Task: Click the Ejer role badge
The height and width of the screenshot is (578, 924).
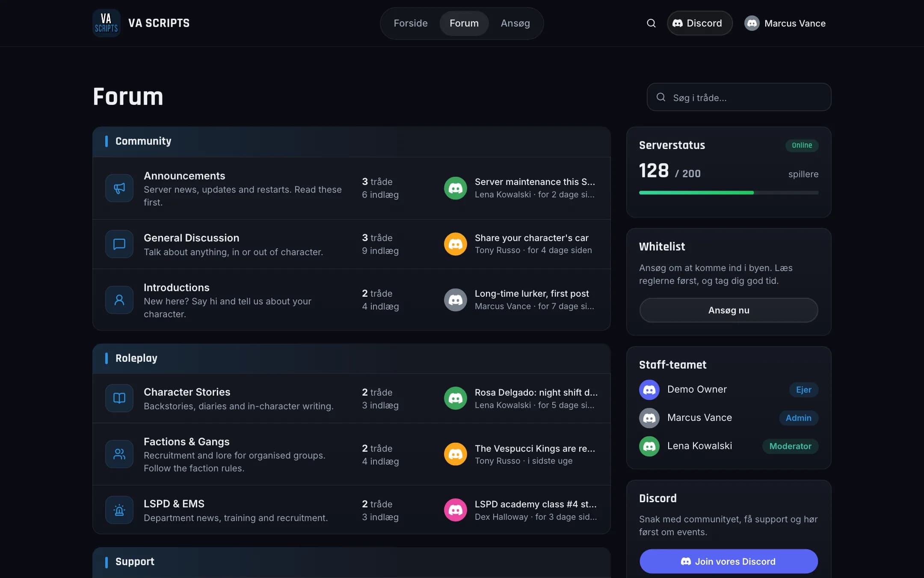Action: 804,390
